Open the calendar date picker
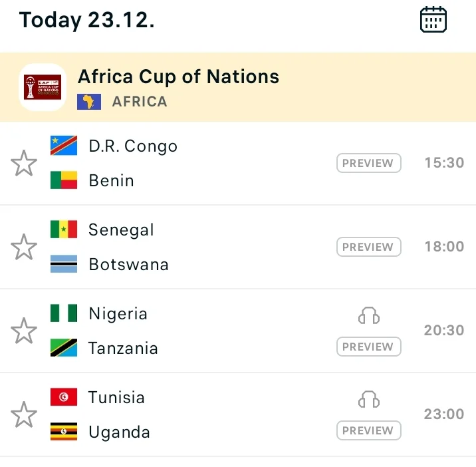 (x=433, y=20)
